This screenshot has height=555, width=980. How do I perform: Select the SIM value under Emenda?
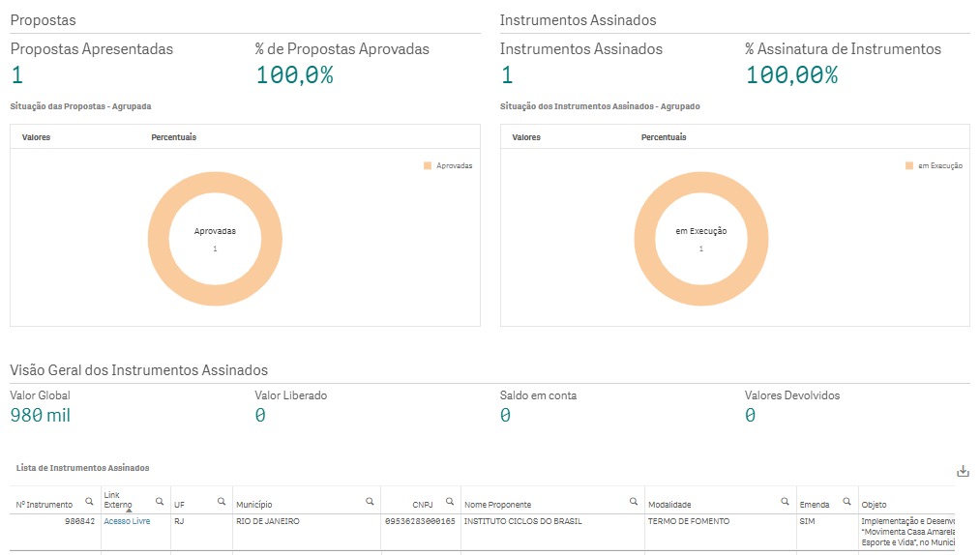click(807, 521)
